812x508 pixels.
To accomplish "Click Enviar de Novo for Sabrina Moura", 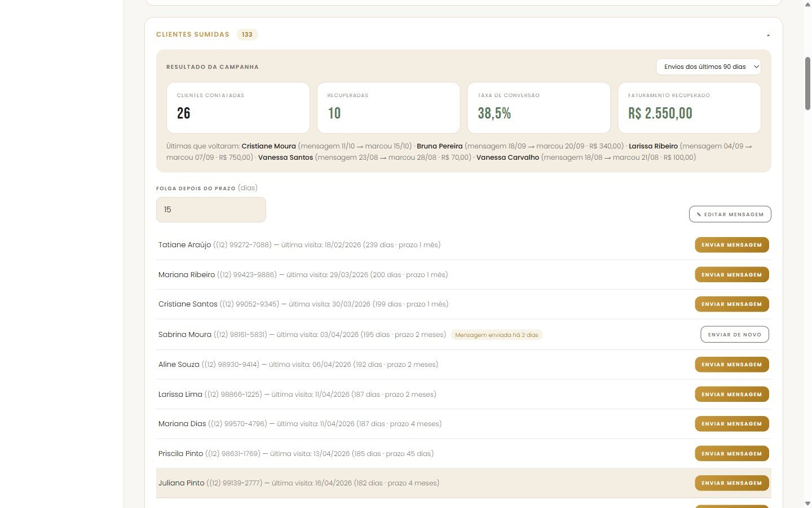I will (734, 335).
